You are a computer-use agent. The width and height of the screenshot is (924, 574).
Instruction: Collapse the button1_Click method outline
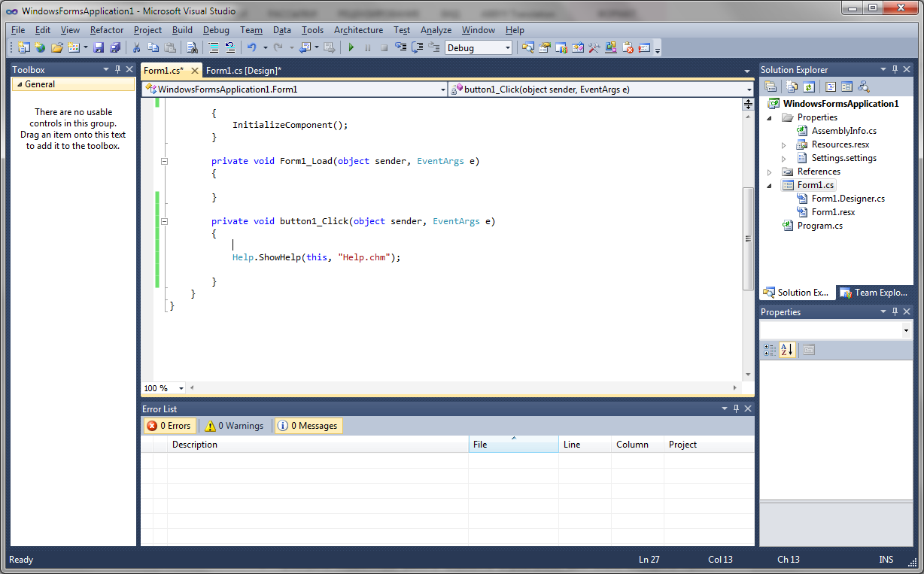point(164,221)
